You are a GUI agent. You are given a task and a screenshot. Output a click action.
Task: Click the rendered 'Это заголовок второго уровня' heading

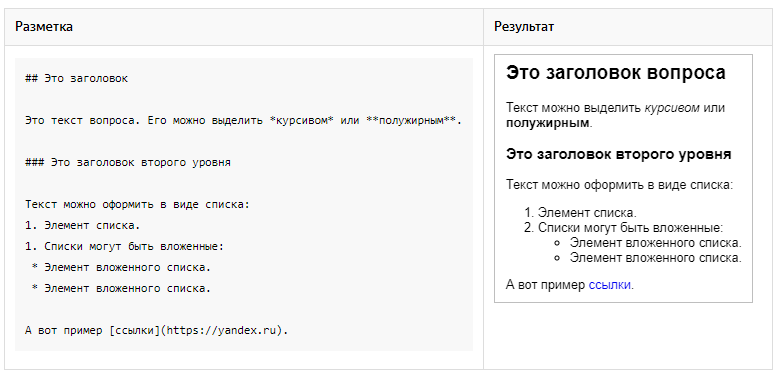618,154
